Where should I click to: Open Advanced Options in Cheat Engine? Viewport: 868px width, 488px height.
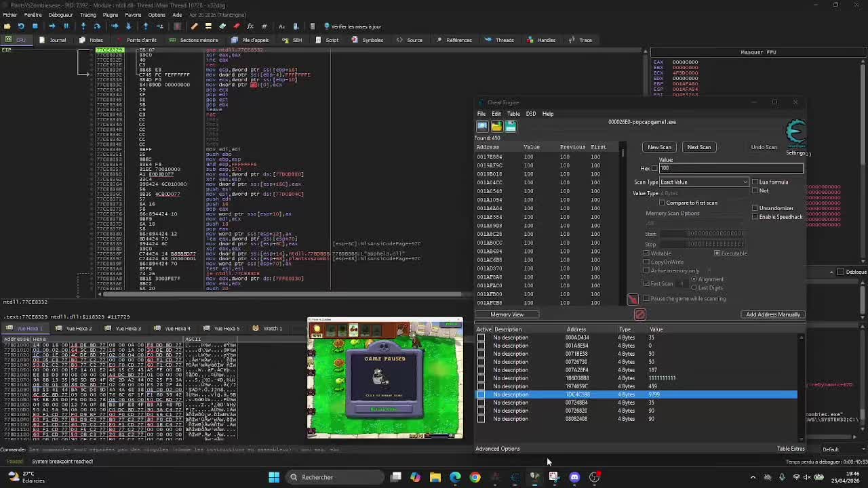tap(498, 449)
